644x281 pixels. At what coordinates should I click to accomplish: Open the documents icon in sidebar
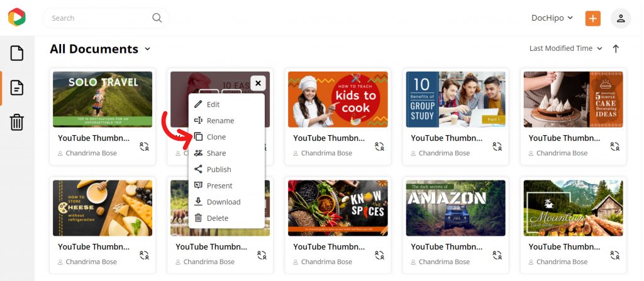point(17,88)
